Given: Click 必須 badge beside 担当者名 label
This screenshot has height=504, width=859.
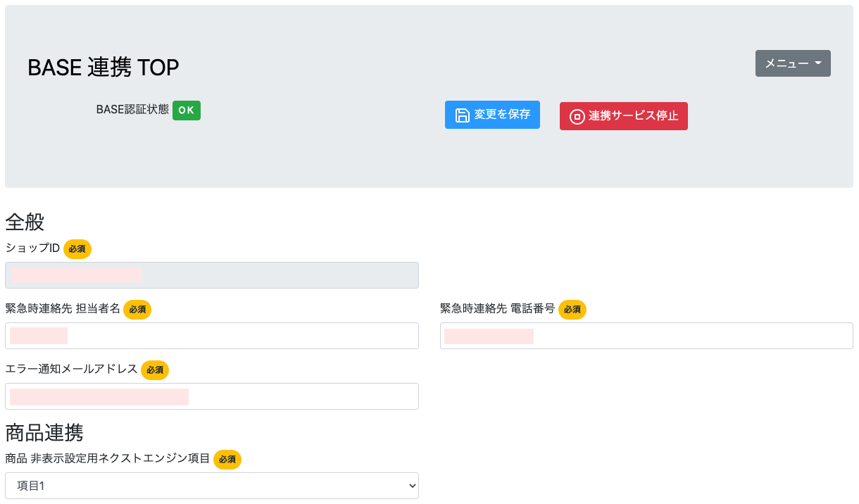Looking at the screenshot, I should (137, 310).
